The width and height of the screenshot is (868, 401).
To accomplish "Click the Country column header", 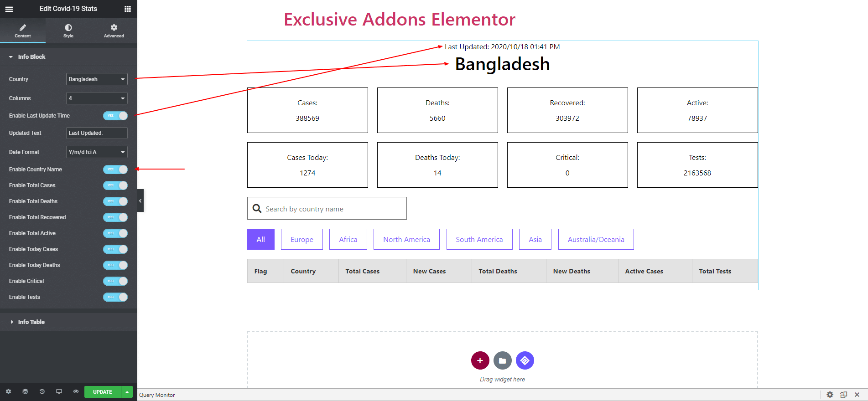I will (311, 271).
